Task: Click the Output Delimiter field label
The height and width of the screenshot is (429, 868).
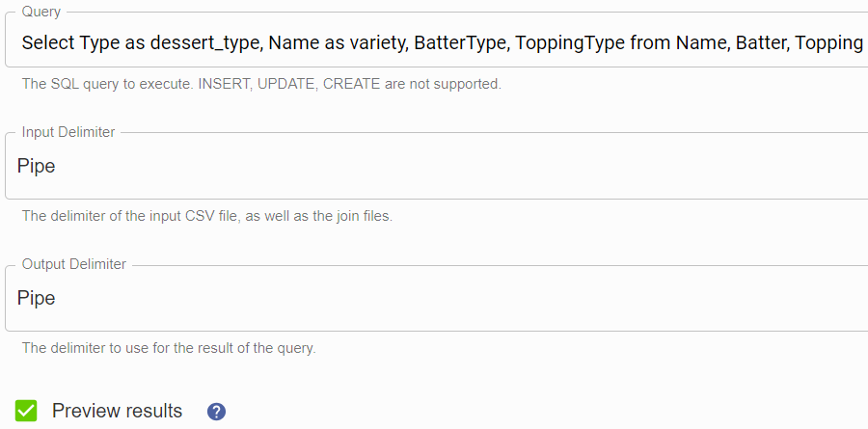Action: [x=73, y=264]
